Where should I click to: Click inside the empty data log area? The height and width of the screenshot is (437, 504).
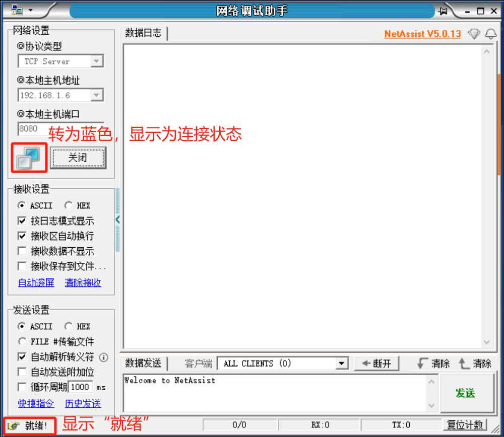point(302,196)
